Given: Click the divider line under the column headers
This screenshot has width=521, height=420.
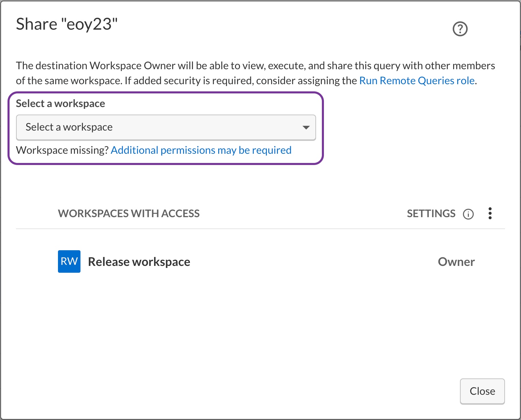Looking at the screenshot, I should 260,229.
